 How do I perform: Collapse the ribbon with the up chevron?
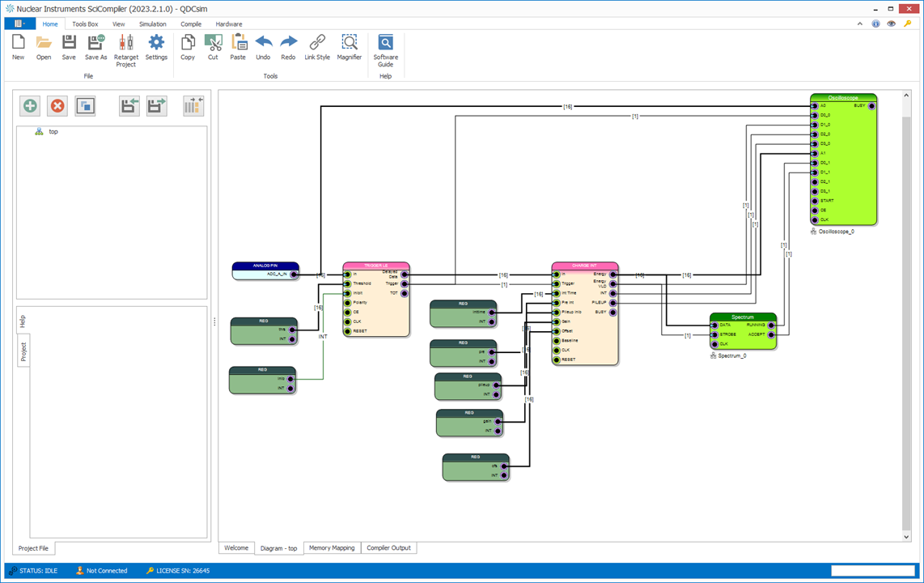pyautogui.click(x=860, y=24)
